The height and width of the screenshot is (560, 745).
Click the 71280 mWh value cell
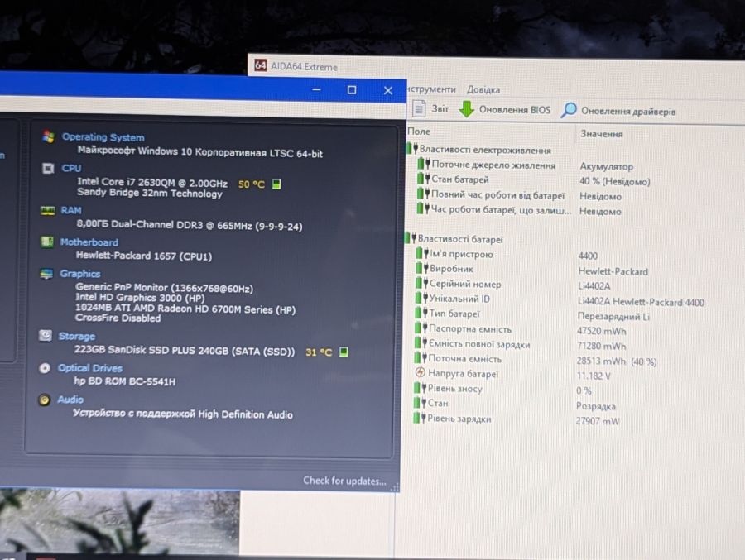click(x=602, y=346)
